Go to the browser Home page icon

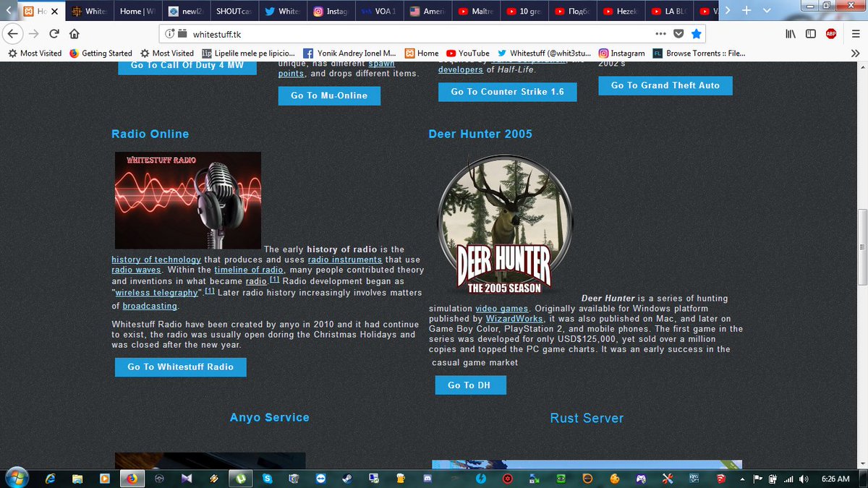pos(74,33)
